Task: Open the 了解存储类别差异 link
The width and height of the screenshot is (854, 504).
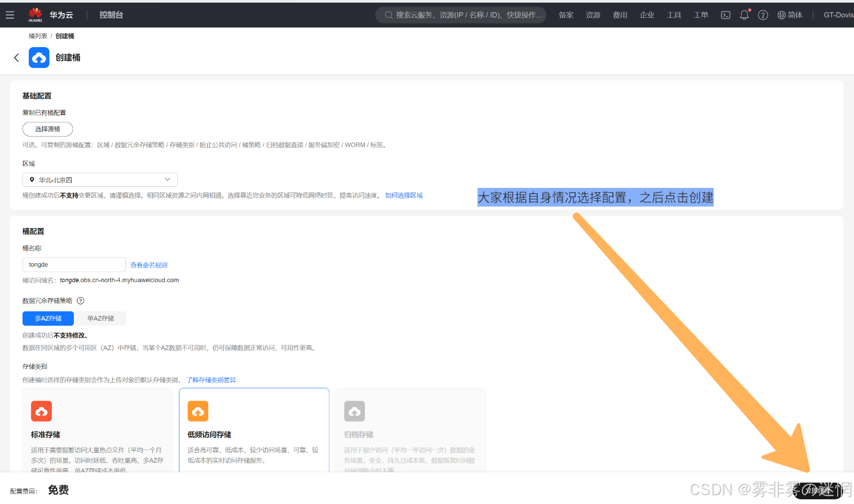Action: [211, 380]
